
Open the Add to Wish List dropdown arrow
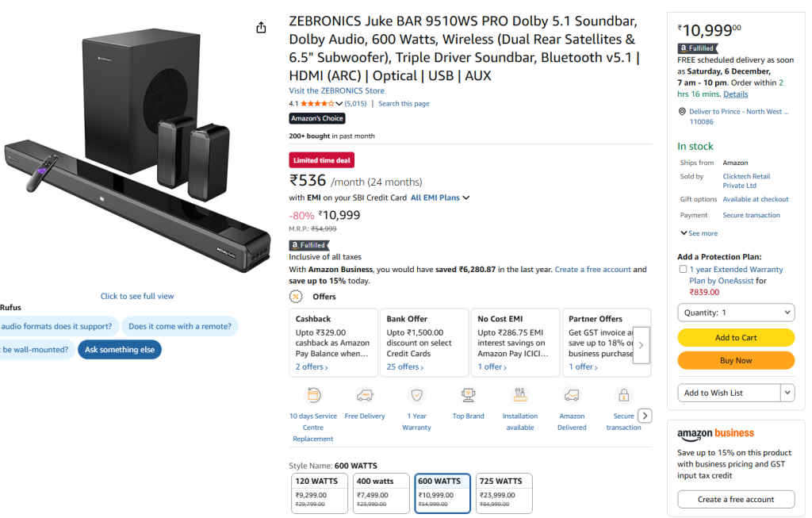[x=787, y=393]
